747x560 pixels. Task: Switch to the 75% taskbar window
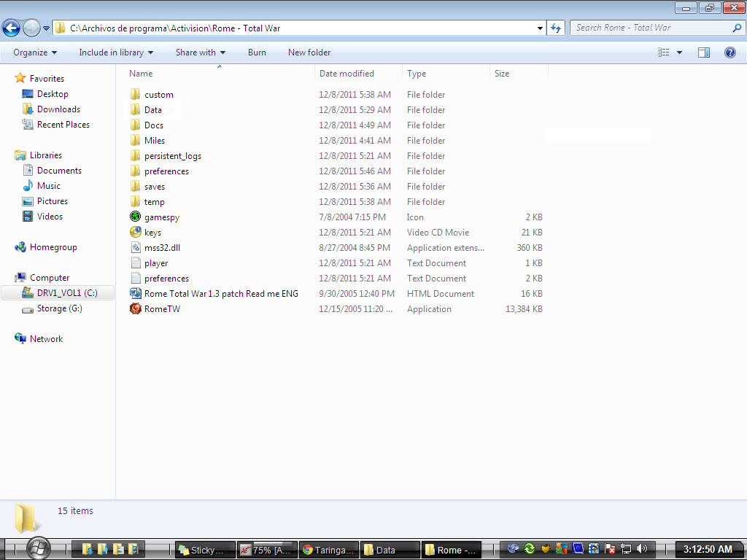click(x=267, y=550)
